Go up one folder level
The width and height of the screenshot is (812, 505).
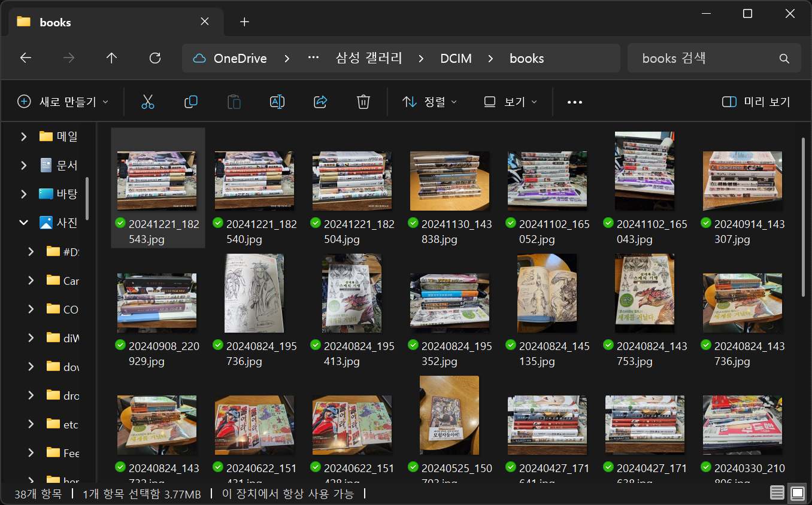click(x=111, y=58)
